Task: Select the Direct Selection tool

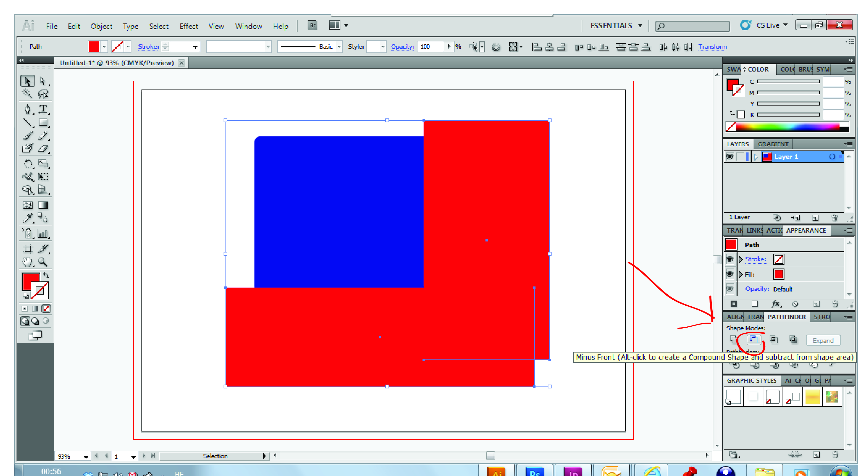Action: pos(43,81)
